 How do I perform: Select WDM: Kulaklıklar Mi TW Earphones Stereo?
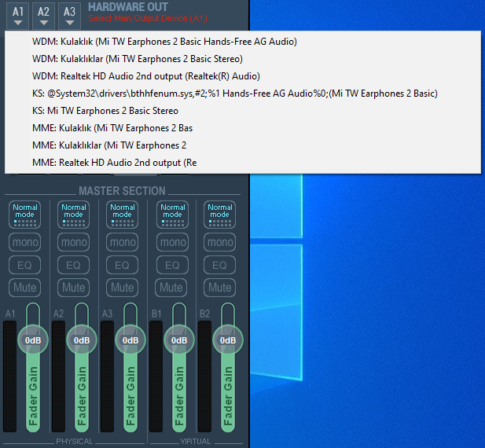pyautogui.click(x=242, y=59)
